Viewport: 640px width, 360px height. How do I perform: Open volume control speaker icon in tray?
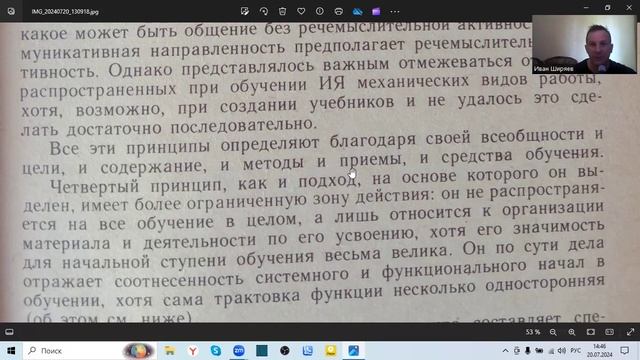(562, 351)
